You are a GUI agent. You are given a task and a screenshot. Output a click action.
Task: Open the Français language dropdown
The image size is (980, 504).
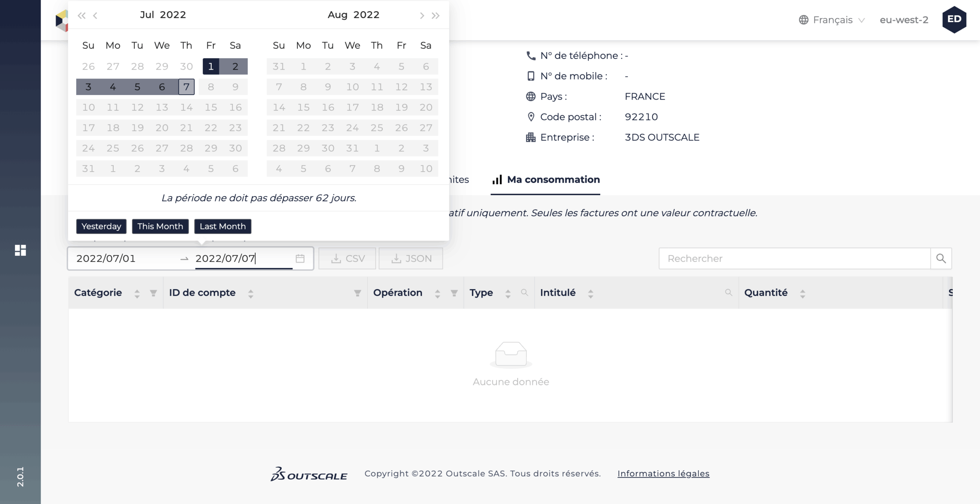(x=832, y=20)
